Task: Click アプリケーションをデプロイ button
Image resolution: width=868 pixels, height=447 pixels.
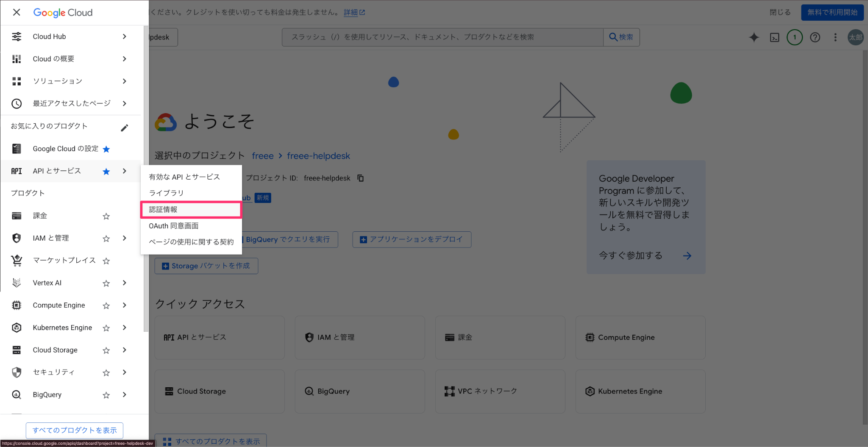Action: [412, 239]
